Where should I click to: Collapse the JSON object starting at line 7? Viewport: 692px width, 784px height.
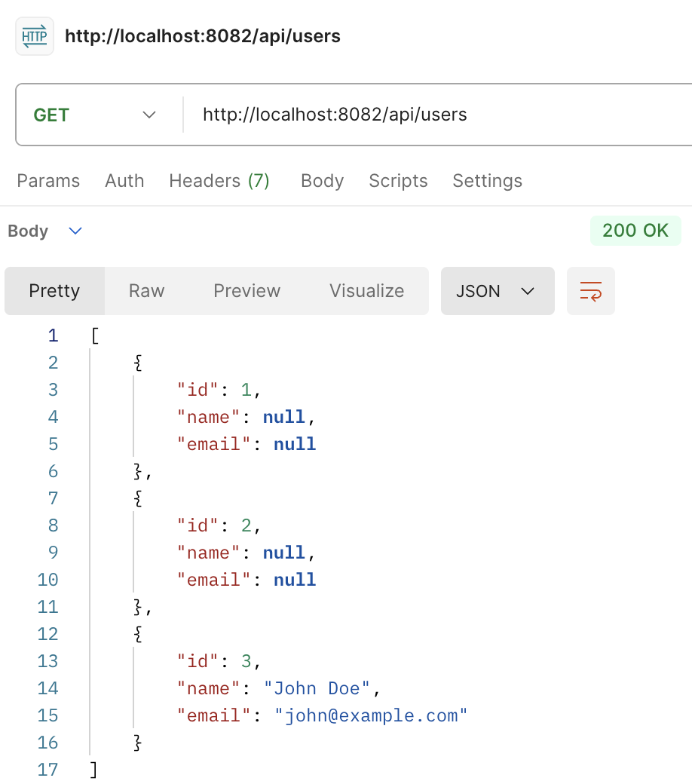coord(136,498)
